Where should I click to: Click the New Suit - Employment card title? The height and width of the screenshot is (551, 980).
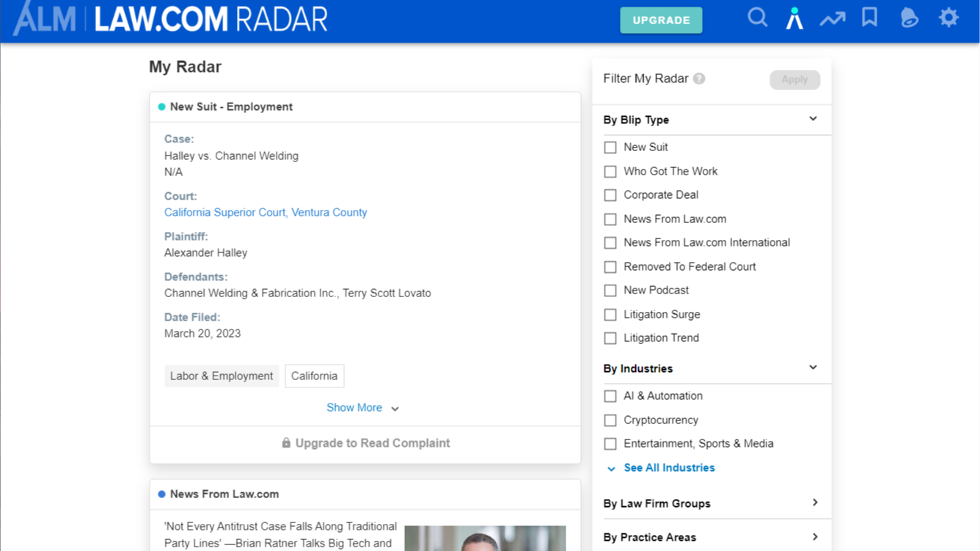click(231, 106)
